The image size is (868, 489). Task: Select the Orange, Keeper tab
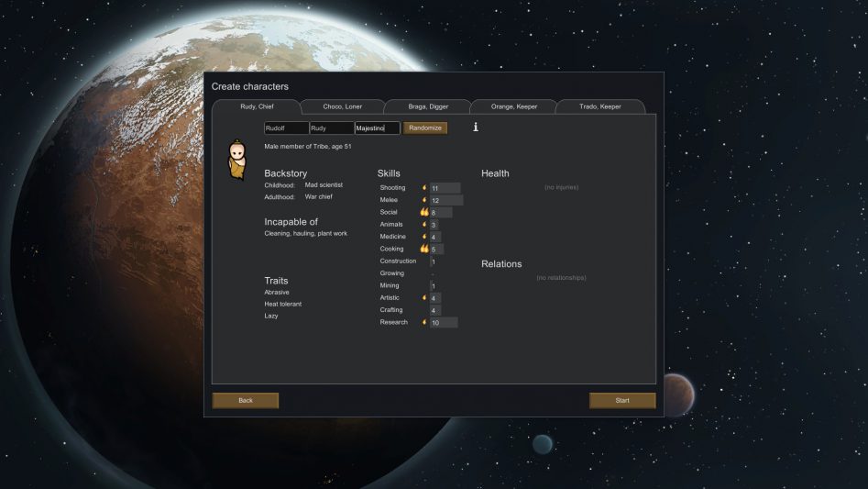[x=513, y=106]
